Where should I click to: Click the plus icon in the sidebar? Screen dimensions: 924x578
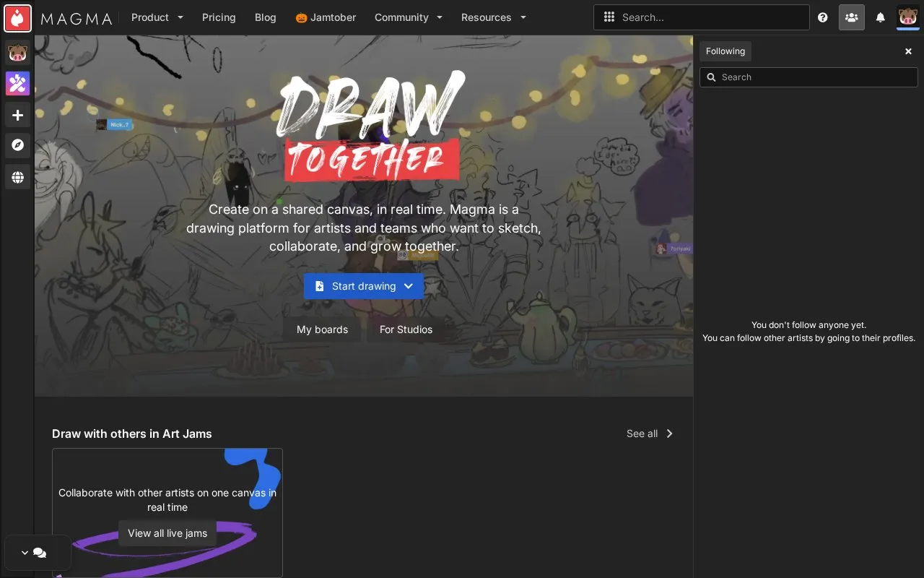point(18,115)
